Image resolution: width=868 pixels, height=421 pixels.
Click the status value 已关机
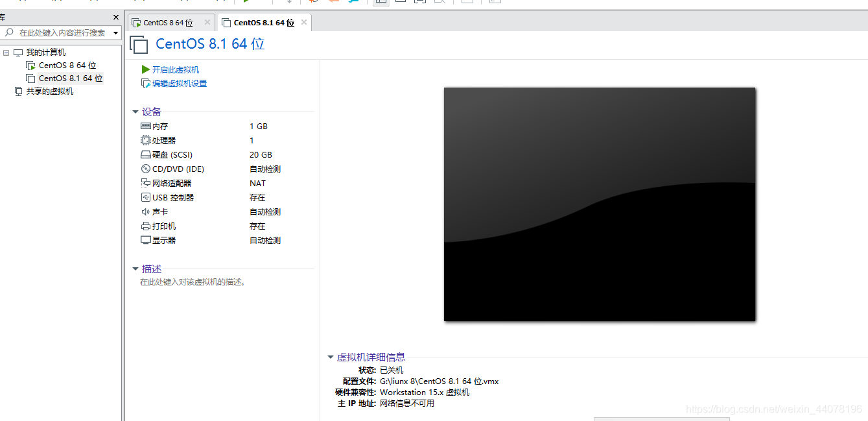click(392, 370)
